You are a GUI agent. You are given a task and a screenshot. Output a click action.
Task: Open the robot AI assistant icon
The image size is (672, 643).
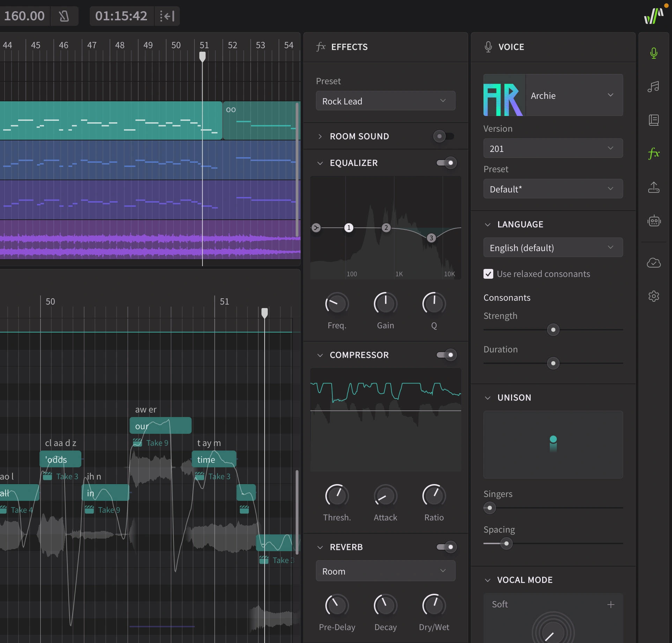[x=653, y=221]
